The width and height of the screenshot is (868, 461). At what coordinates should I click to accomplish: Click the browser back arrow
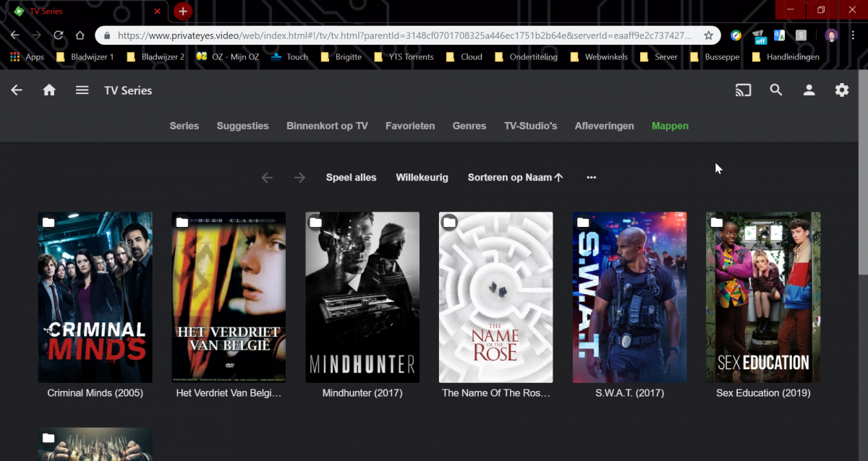[x=14, y=35]
